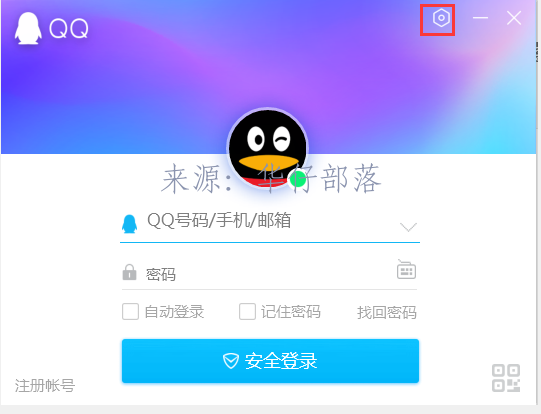Open the soft keyboard icon in password field
541x414 pixels.
click(406, 269)
